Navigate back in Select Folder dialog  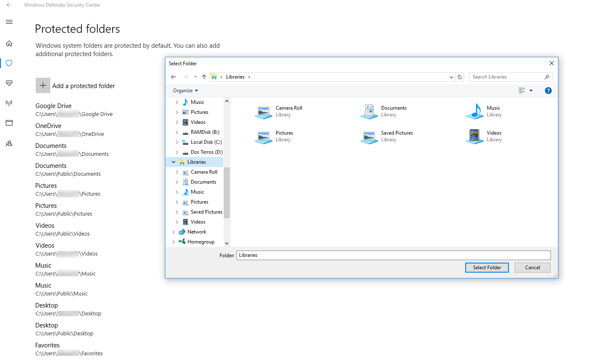(173, 77)
